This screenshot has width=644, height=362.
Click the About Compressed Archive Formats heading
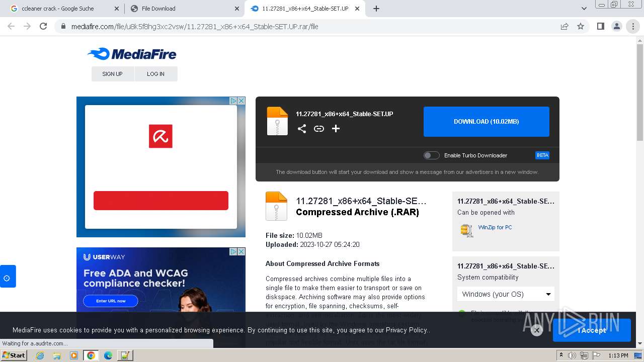point(323,263)
